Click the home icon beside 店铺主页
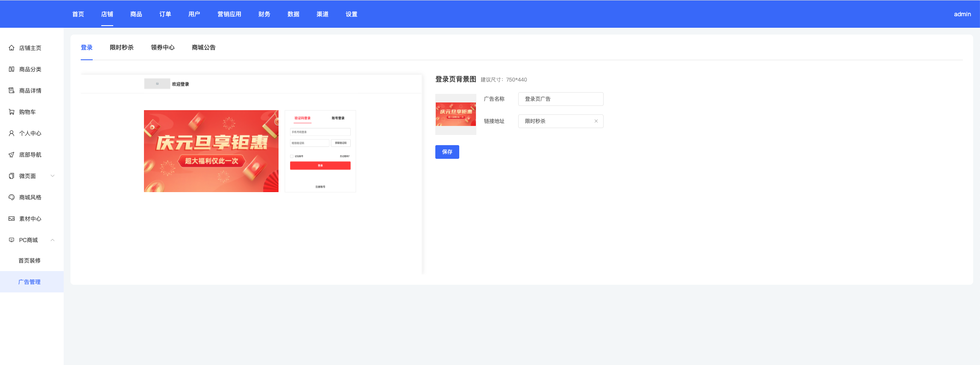The width and height of the screenshot is (980, 365). (x=12, y=48)
